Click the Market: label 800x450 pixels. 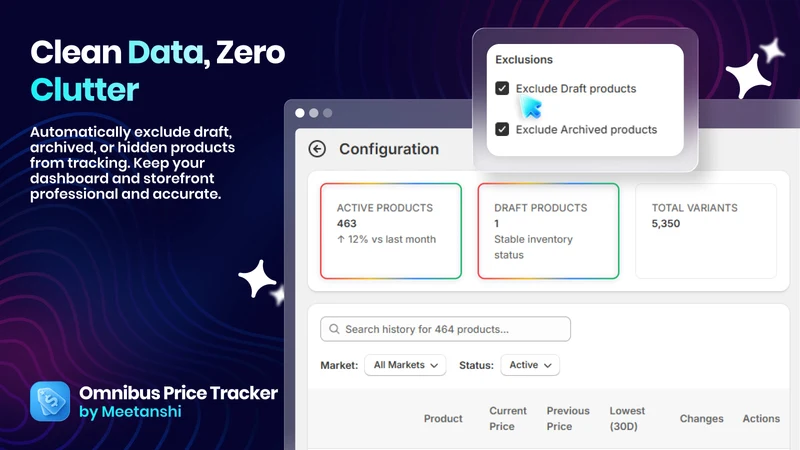click(x=339, y=365)
